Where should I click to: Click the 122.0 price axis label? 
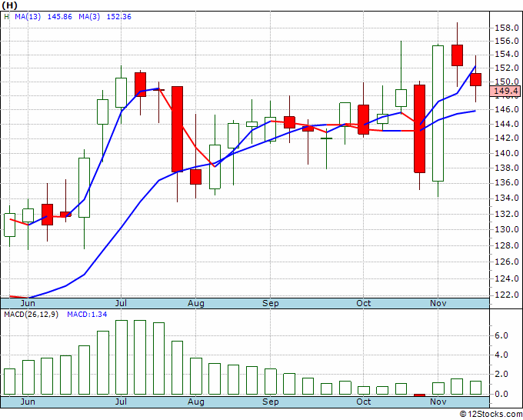coord(506,295)
